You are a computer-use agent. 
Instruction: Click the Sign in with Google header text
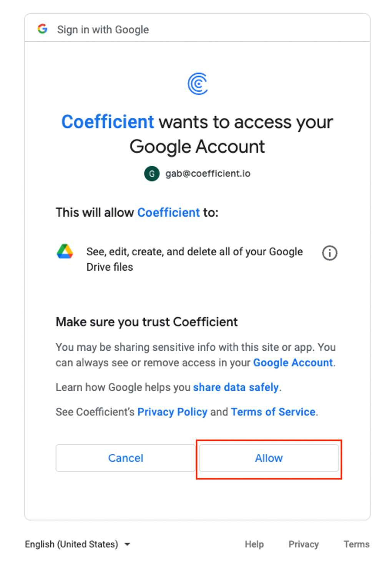(103, 30)
